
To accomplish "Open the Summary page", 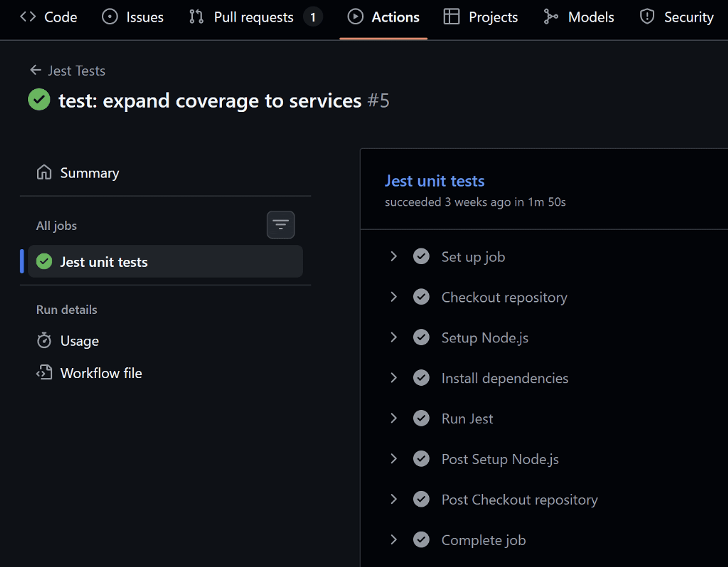I will [165, 173].
